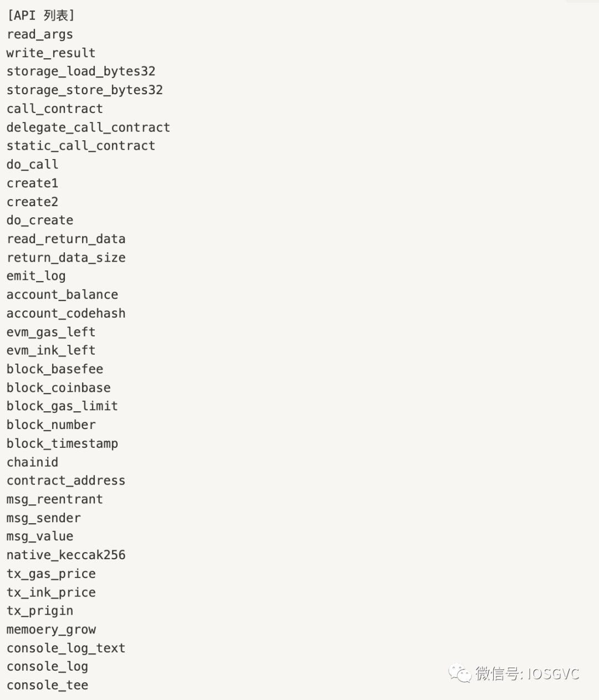
Task: Select the msg_reentrant line
Action: coord(55,499)
